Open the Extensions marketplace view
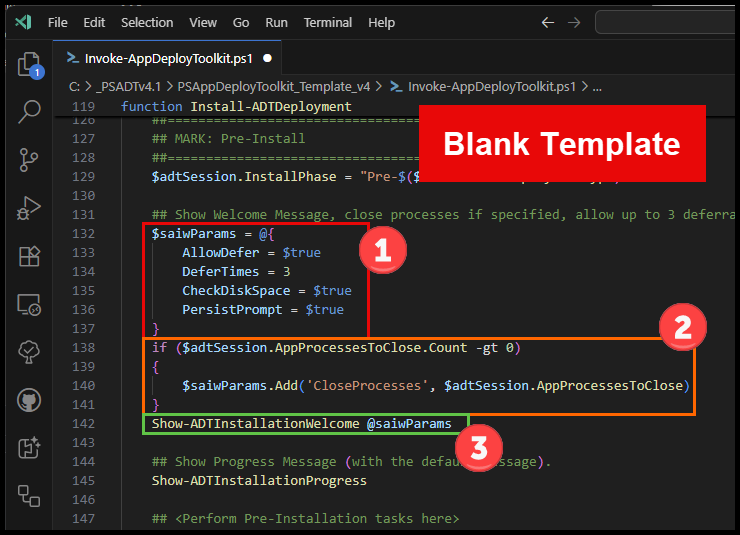The height and width of the screenshot is (535, 740). tap(29, 256)
